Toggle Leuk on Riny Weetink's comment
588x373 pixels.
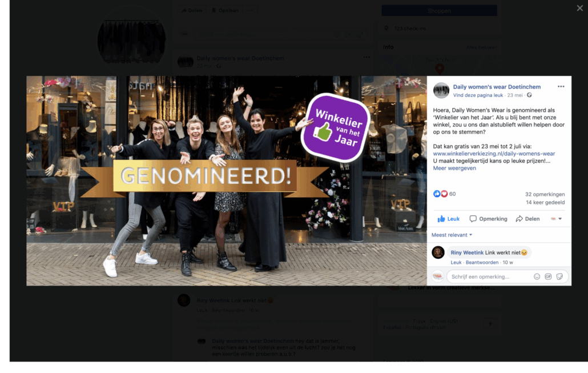tap(456, 262)
